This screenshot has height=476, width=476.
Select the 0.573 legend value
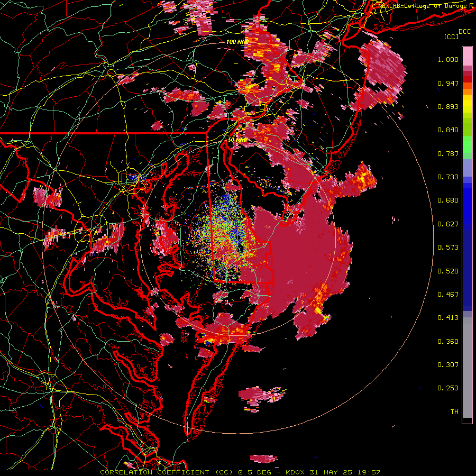pos(448,248)
